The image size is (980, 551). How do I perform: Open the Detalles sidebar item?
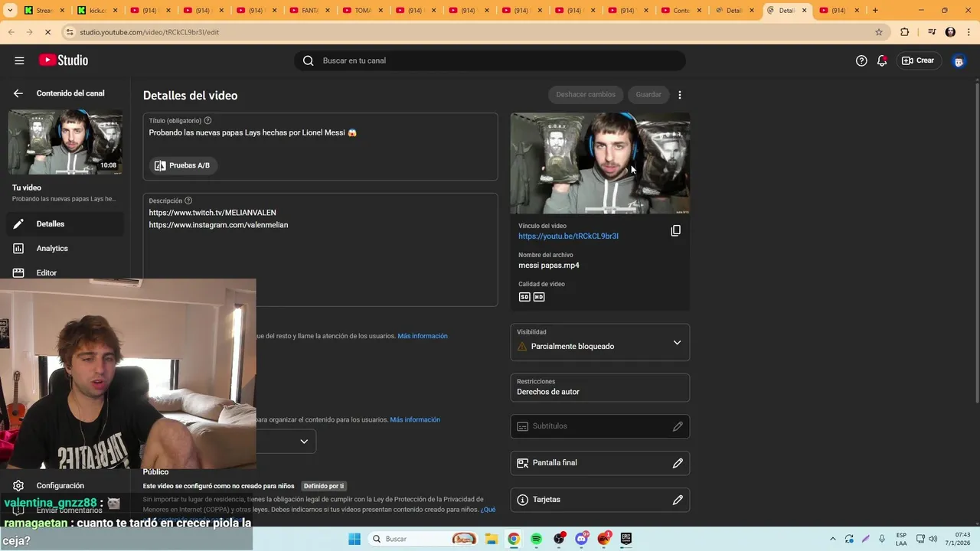[65, 223]
